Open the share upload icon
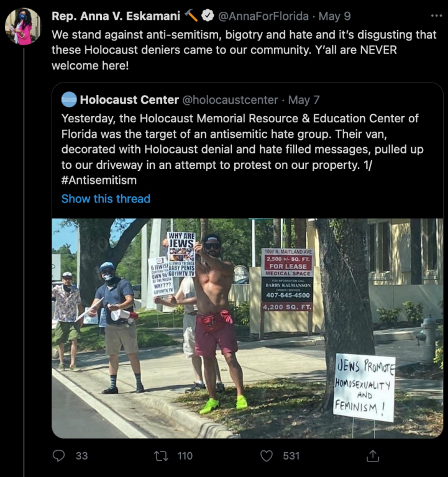This screenshot has height=477, width=448. tap(373, 456)
